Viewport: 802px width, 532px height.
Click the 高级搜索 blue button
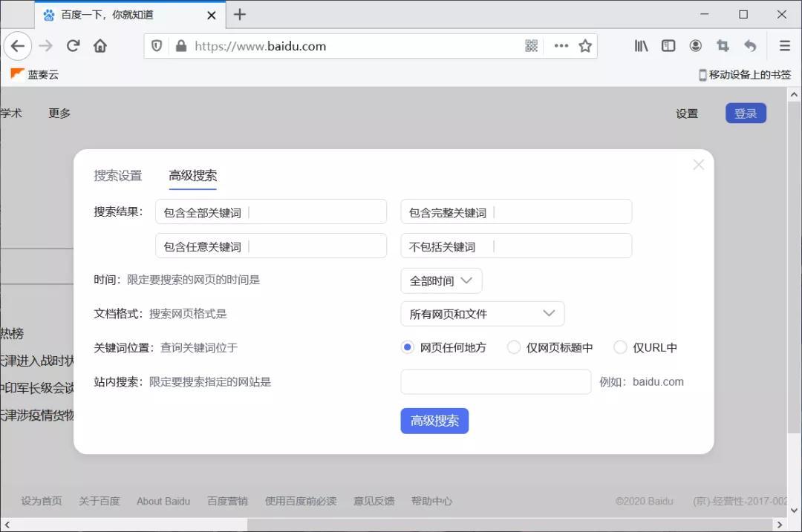click(434, 421)
